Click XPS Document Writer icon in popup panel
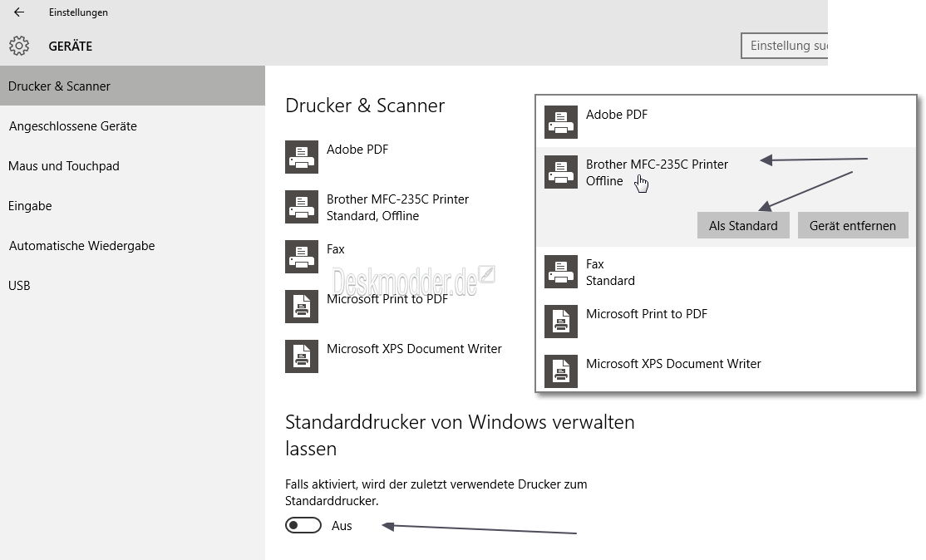 560,371
